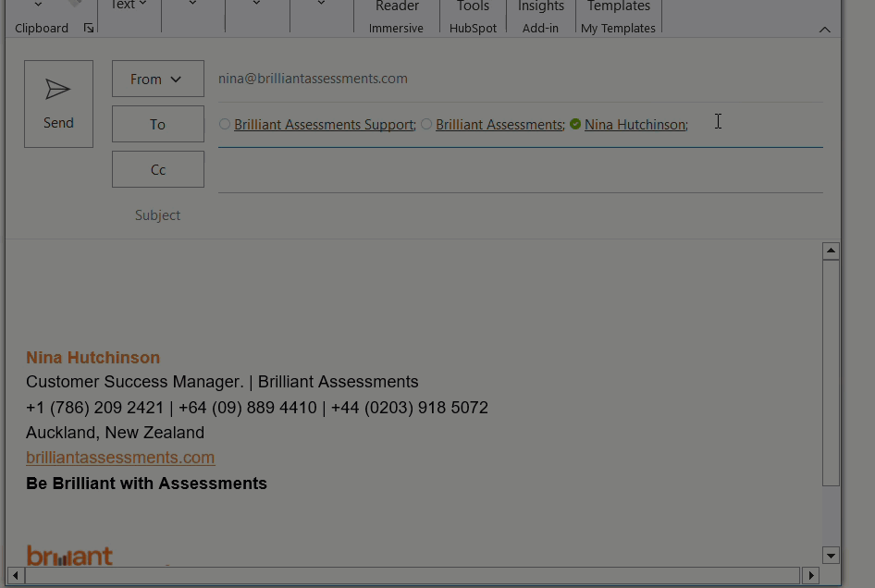Select the Nina Hutchinson recipient

[635, 125]
